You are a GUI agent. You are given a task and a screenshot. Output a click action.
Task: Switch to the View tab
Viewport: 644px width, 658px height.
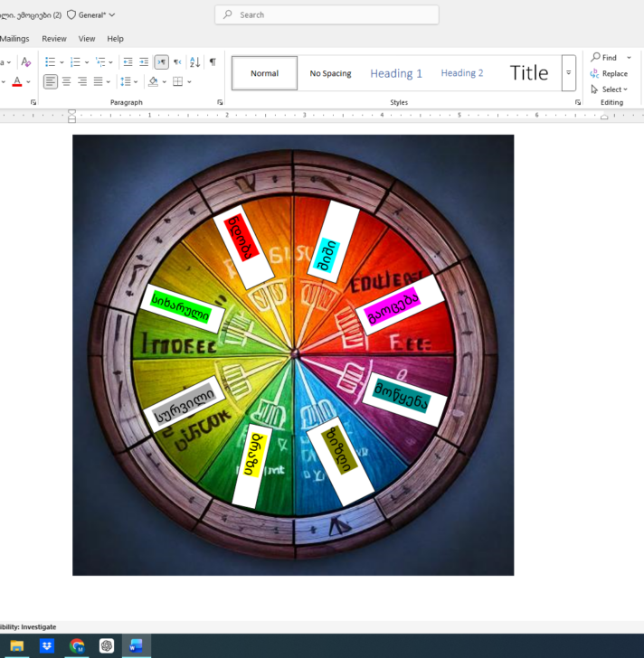pos(87,39)
